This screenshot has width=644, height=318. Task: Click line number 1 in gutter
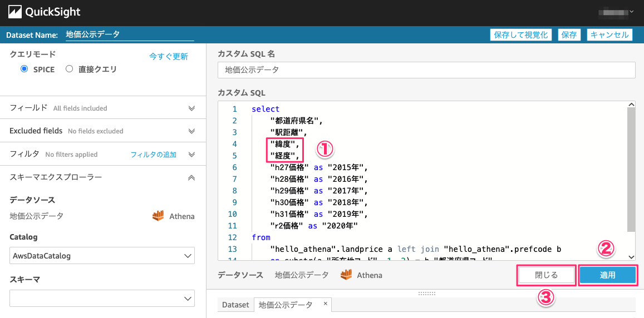(234, 109)
